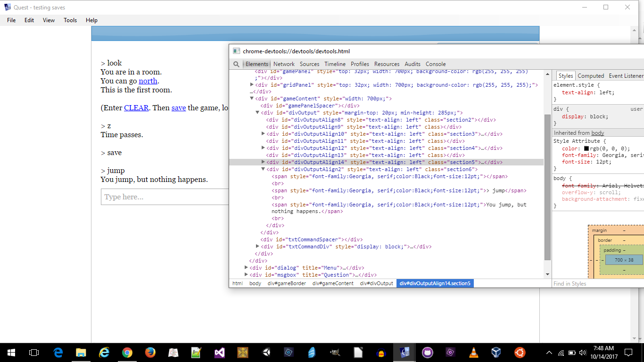Collapse the divOutput div node

[x=257, y=113]
